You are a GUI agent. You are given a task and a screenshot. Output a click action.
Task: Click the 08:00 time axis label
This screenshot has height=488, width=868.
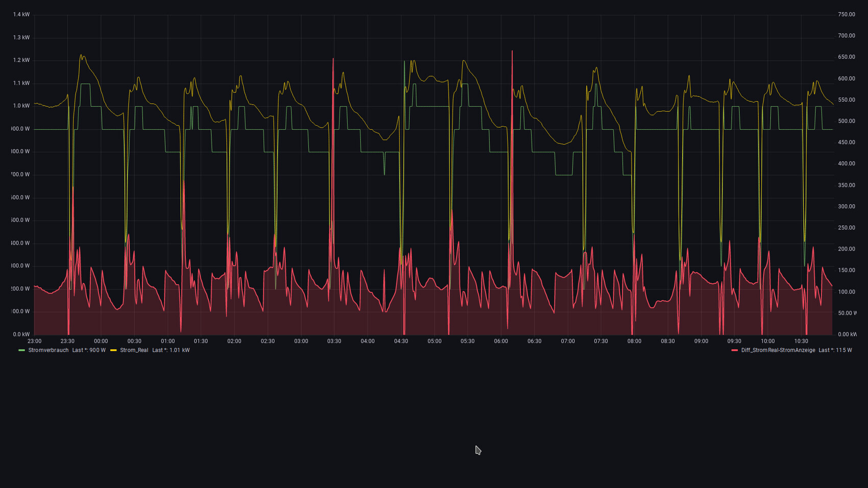pos(634,341)
